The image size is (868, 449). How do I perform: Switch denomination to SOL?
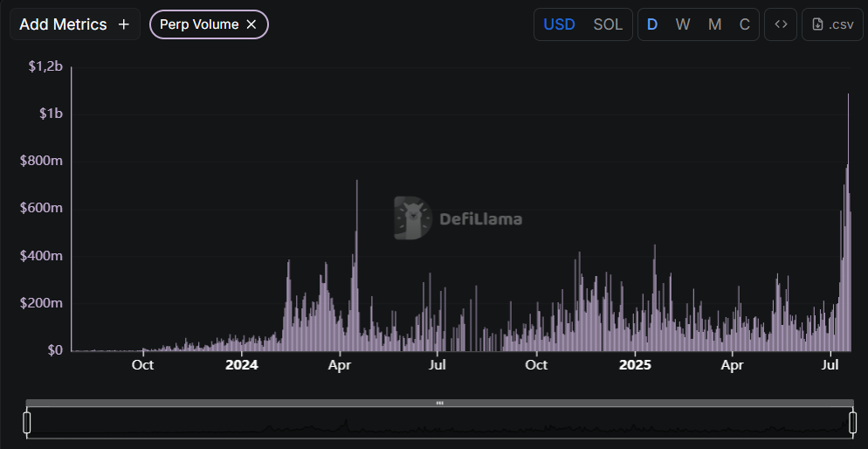(608, 24)
